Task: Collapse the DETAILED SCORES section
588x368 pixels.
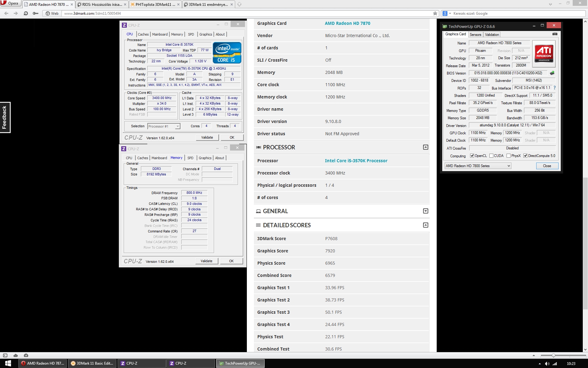Action: (425, 225)
